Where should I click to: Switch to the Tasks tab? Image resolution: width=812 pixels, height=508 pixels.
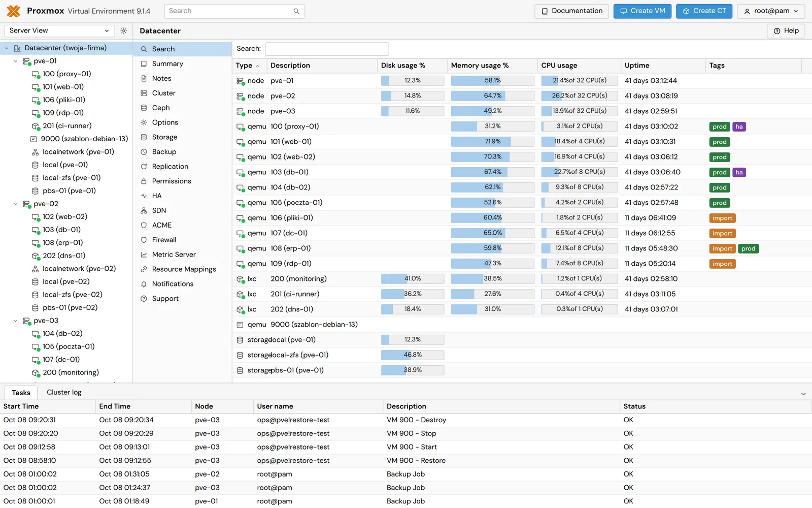coord(21,393)
